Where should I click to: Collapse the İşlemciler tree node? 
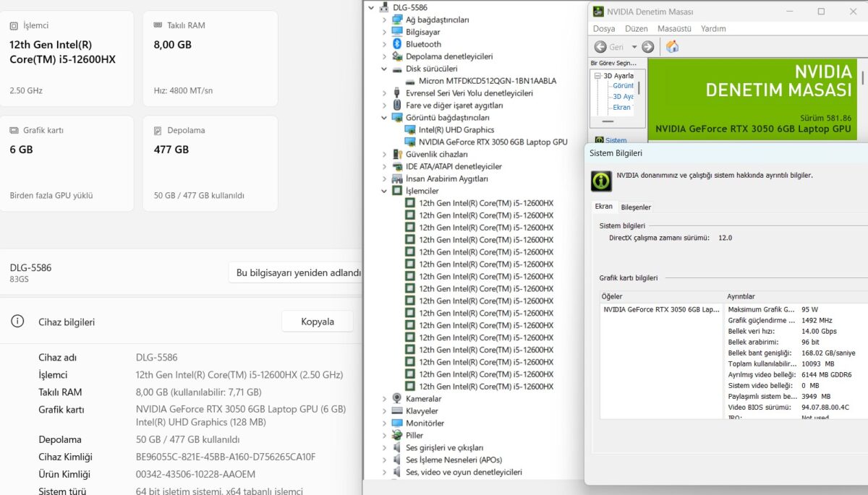[385, 191]
